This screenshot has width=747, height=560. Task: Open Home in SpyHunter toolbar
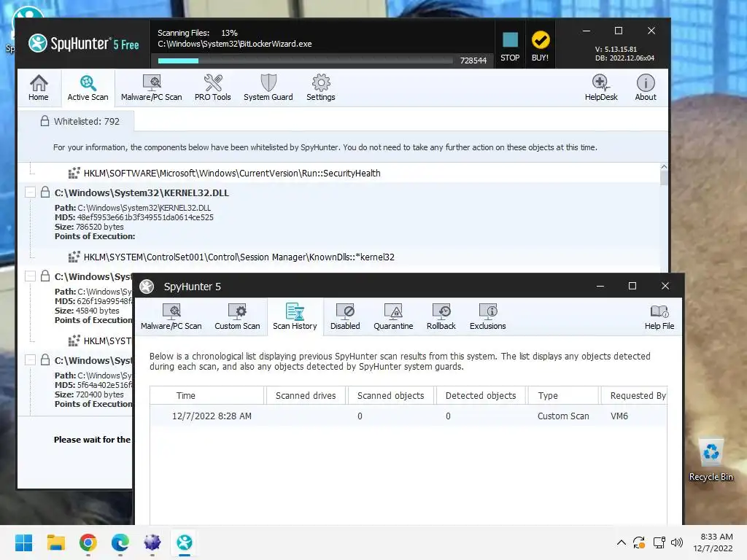[39, 88]
